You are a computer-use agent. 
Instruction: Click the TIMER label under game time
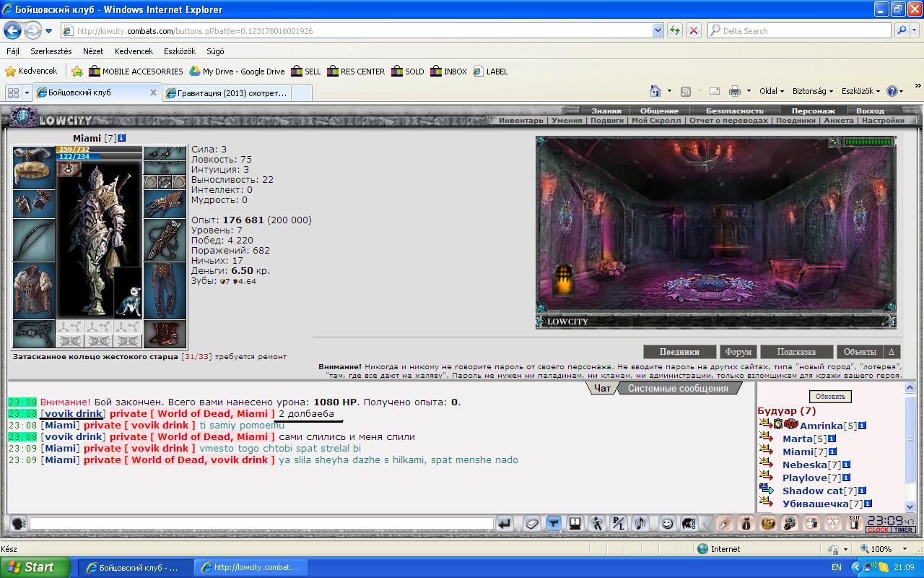click(903, 530)
